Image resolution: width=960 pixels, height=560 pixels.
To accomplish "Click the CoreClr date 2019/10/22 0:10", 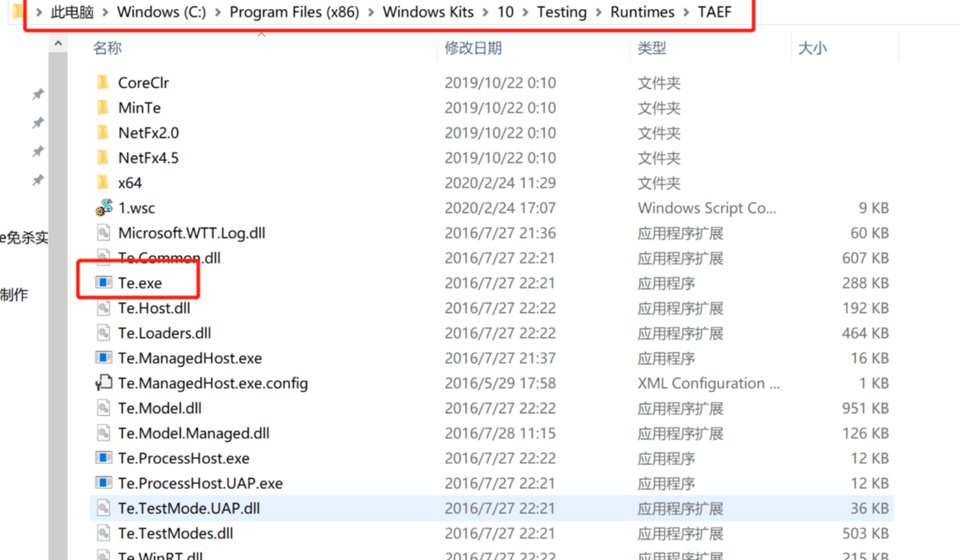I will tap(500, 83).
